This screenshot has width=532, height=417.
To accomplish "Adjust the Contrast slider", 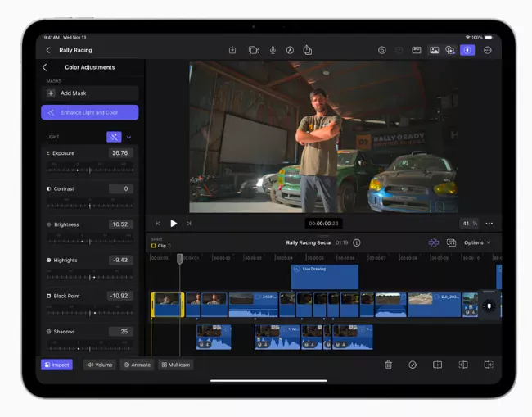I will [x=90, y=206].
